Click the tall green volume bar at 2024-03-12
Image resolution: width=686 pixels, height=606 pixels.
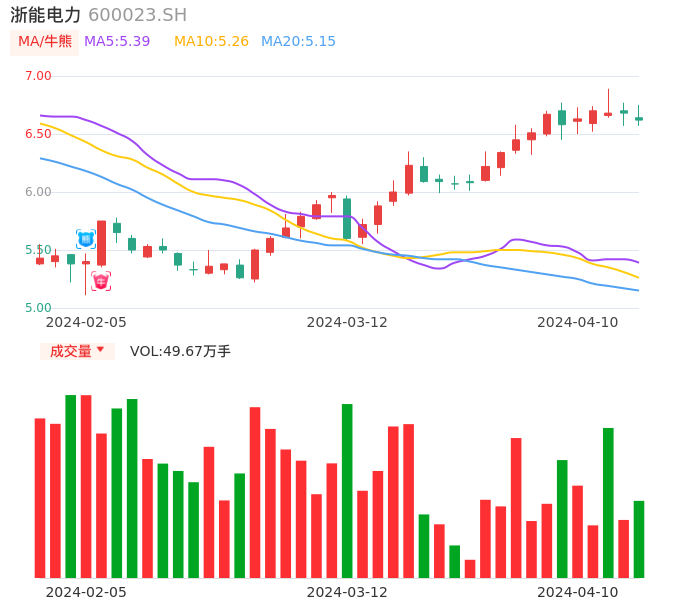347,491
